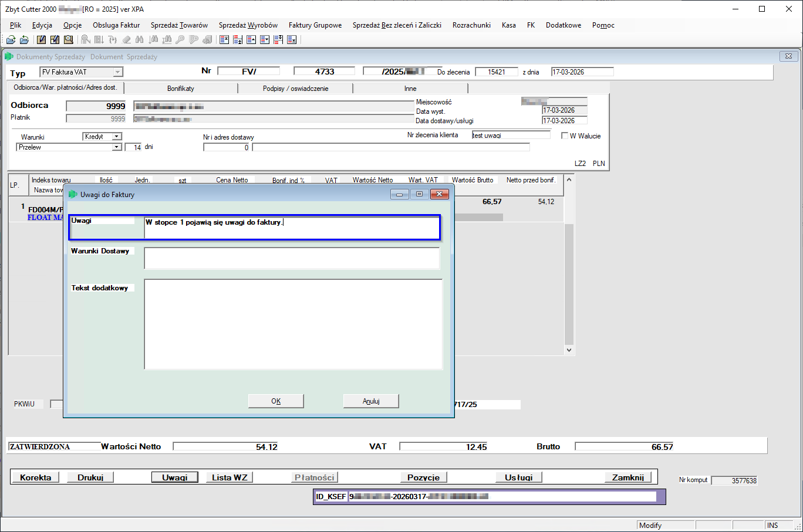The image size is (803, 532).
Task: Open the Kredyt payment terms dropdown
Action: click(117, 137)
